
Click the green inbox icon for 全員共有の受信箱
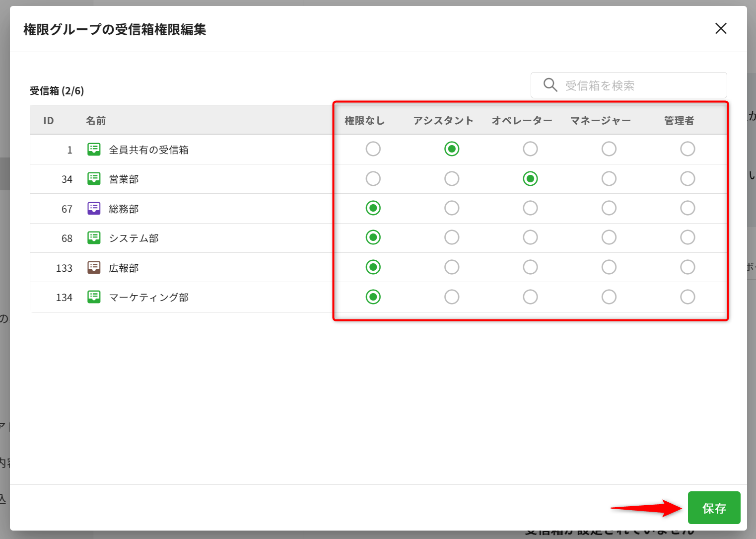pyautogui.click(x=94, y=149)
